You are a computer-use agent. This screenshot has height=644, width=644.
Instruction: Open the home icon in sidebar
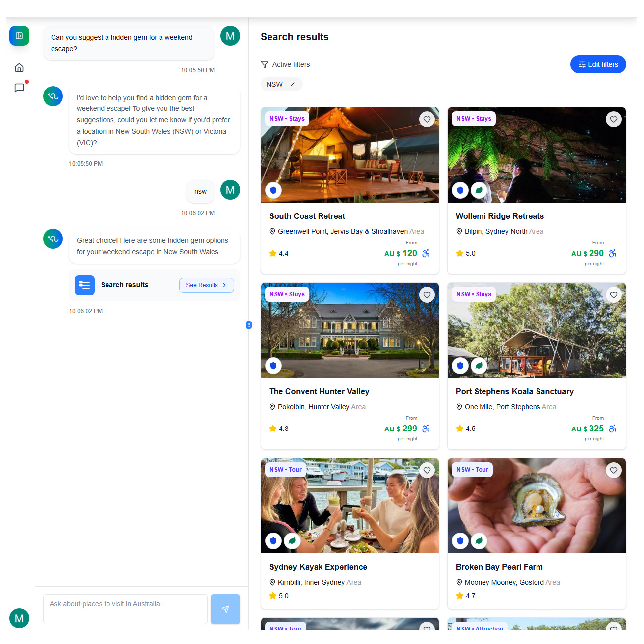tap(19, 68)
